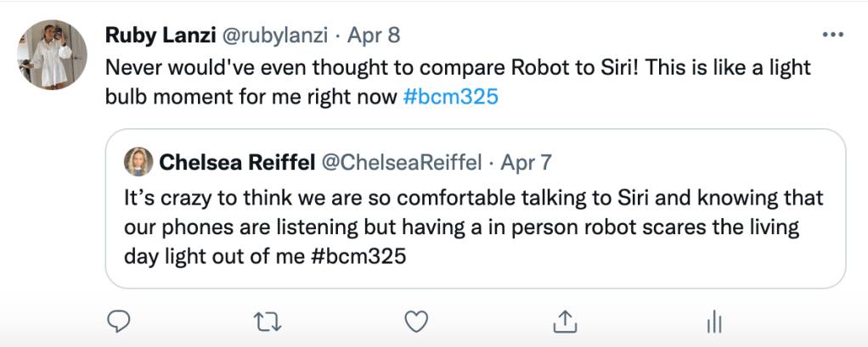Open the quoted tweet about Siri

(x=476, y=212)
